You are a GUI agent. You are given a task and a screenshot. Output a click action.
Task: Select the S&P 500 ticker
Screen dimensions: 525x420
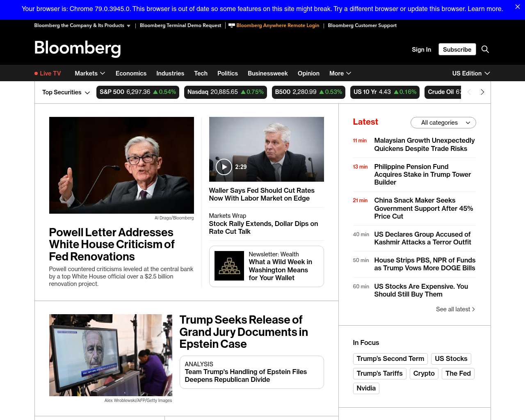pos(138,92)
